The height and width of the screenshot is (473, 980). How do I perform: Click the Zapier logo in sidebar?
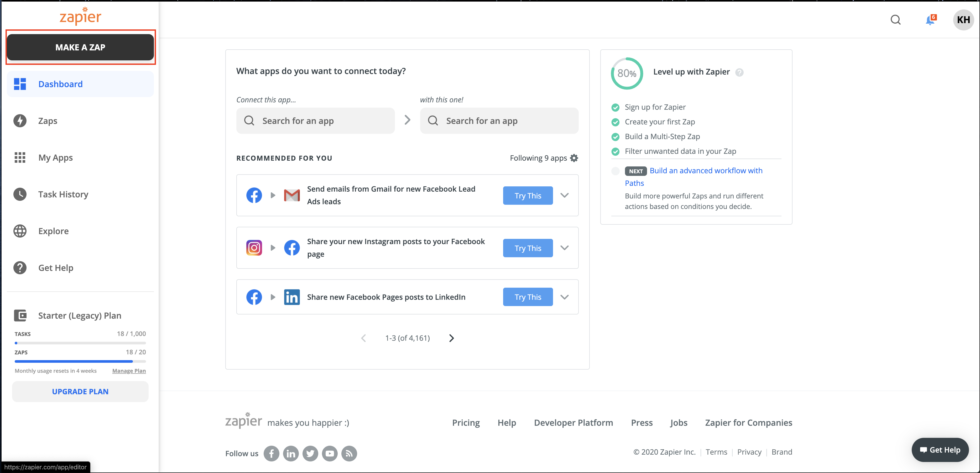click(x=80, y=16)
